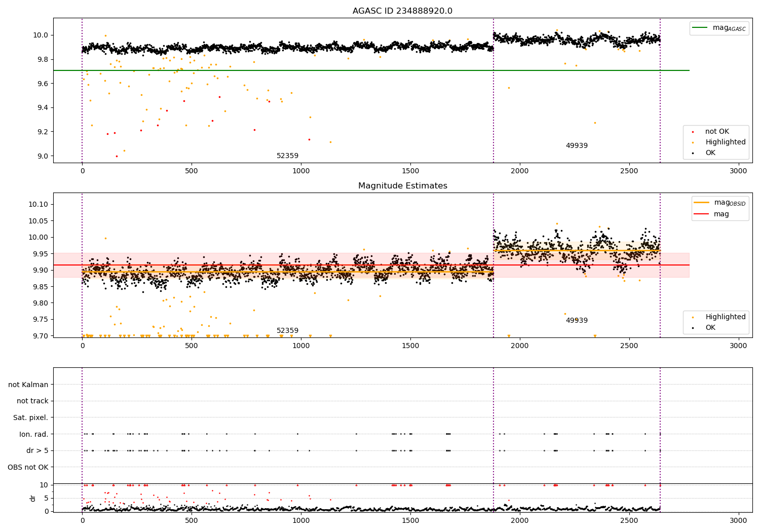This screenshot has height=532, width=760.
Task: Click the 10 tick on the dr axis
Action: point(44,485)
